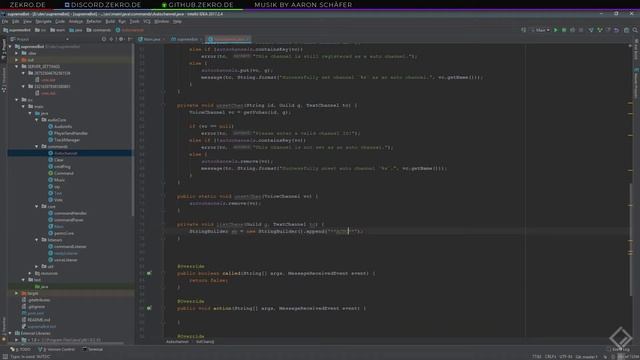Switch to the supremeBot editor tab
The width and height of the screenshot is (640, 360).
pyautogui.click(x=186, y=39)
